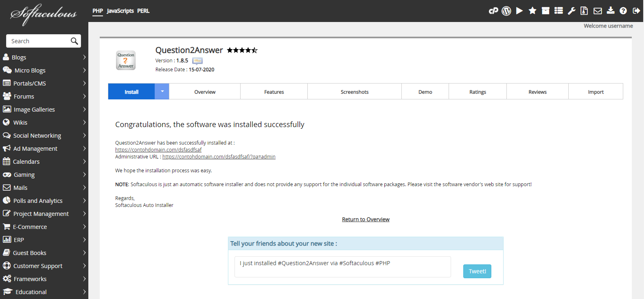Open the archive box backups icon
This screenshot has height=299, width=644.
pyautogui.click(x=545, y=11)
